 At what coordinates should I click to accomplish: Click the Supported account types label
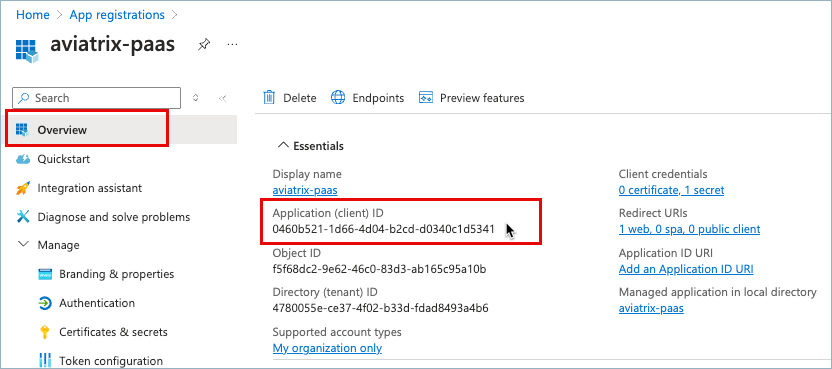tap(337, 332)
